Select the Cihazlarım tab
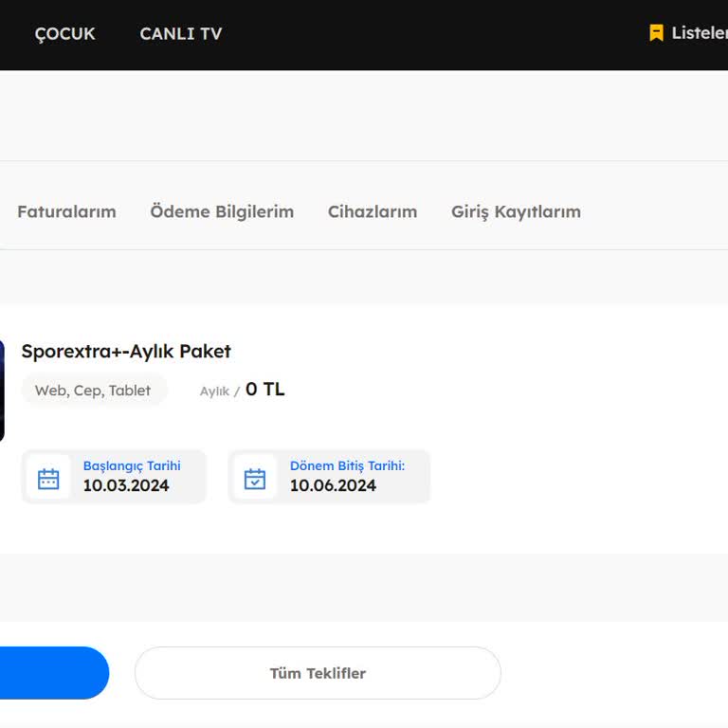728x728 pixels. coord(373,211)
